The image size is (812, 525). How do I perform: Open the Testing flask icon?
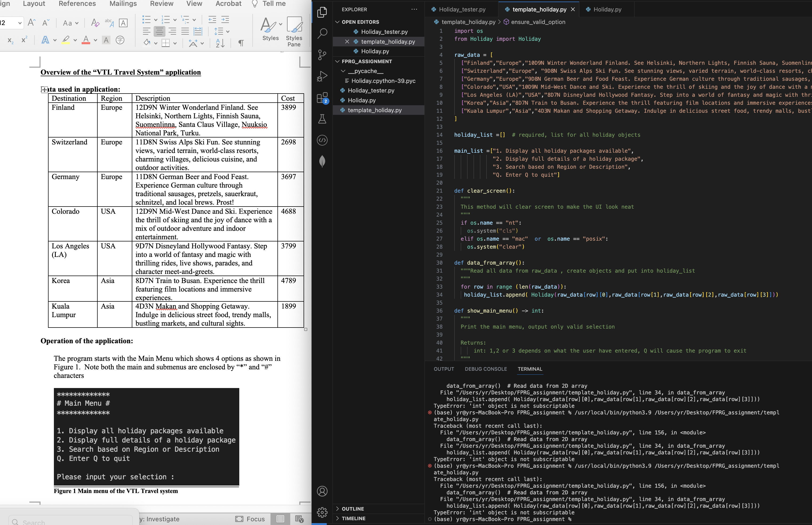(x=322, y=119)
